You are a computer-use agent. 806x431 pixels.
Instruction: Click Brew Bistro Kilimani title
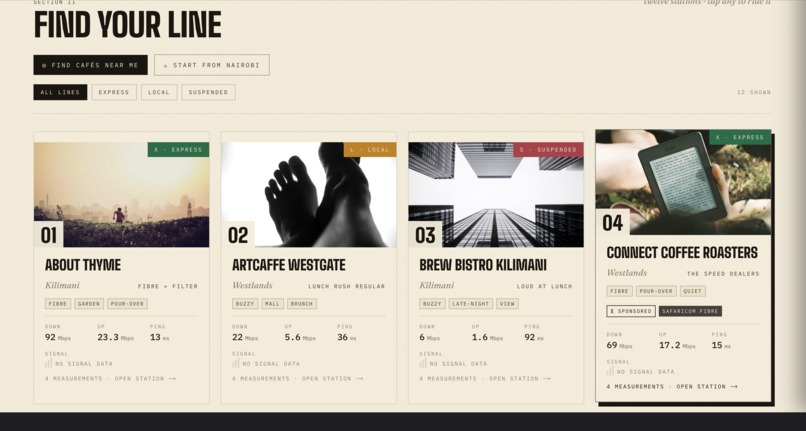click(x=483, y=265)
